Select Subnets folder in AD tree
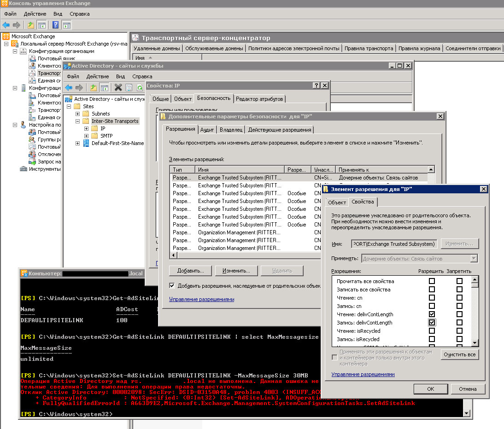The width and height of the screenshot is (504, 429). tap(100, 114)
